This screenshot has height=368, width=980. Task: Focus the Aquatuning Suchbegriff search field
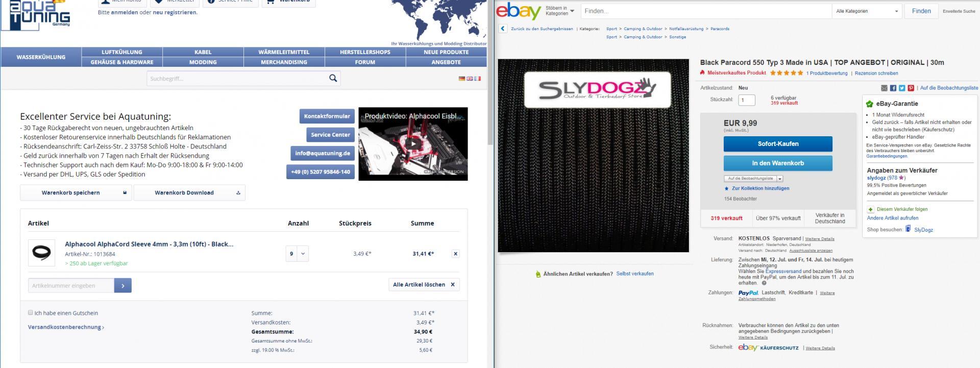(x=237, y=78)
